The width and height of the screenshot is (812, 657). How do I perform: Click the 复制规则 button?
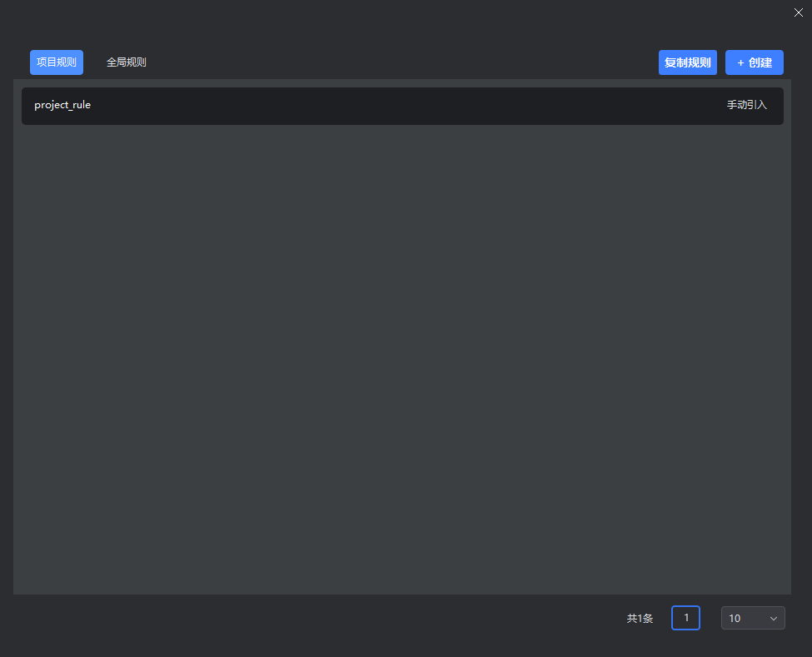coord(687,62)
